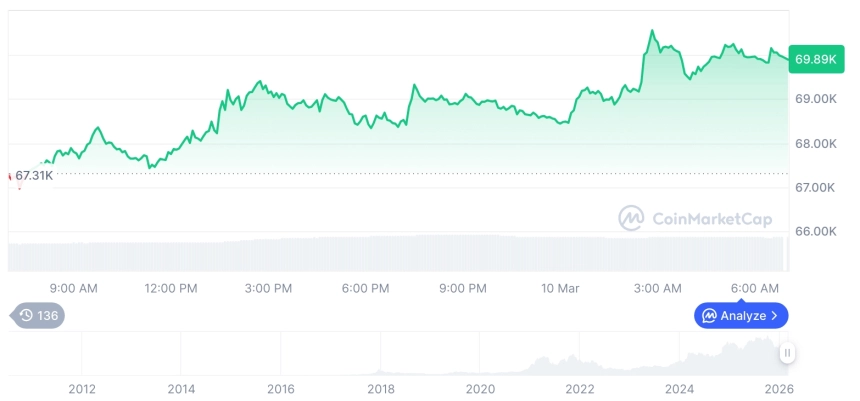Click the CoinMarketCap watermark text
Image resolution: width=860 pixels, height=401 pixels.
pos(711,218)
